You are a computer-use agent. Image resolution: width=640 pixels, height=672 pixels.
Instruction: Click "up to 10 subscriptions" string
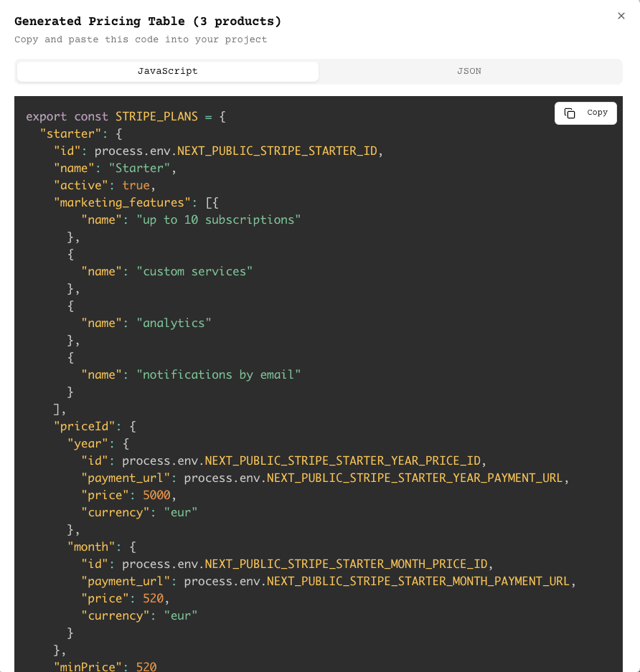(219, 220)
